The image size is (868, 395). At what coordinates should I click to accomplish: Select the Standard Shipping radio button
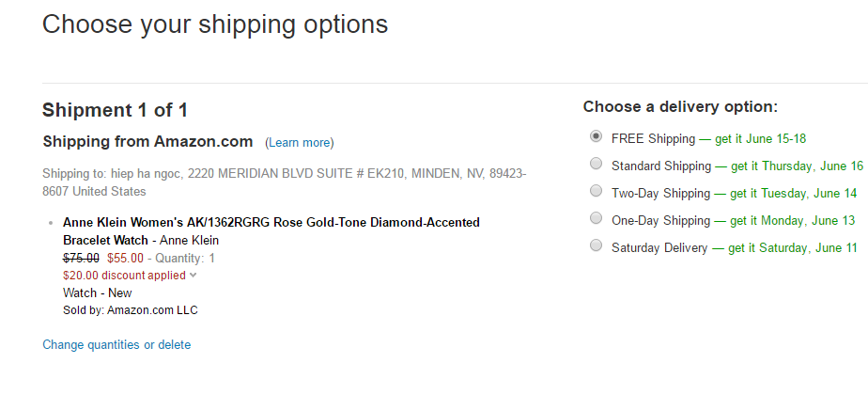pyautogui.click(x=596, y=165)
